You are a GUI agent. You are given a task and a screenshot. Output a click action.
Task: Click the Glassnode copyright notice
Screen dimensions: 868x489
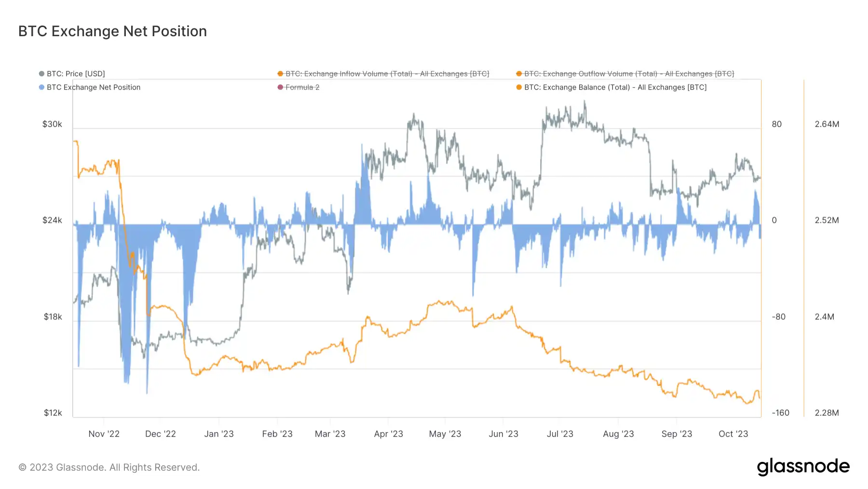point(109,467)
